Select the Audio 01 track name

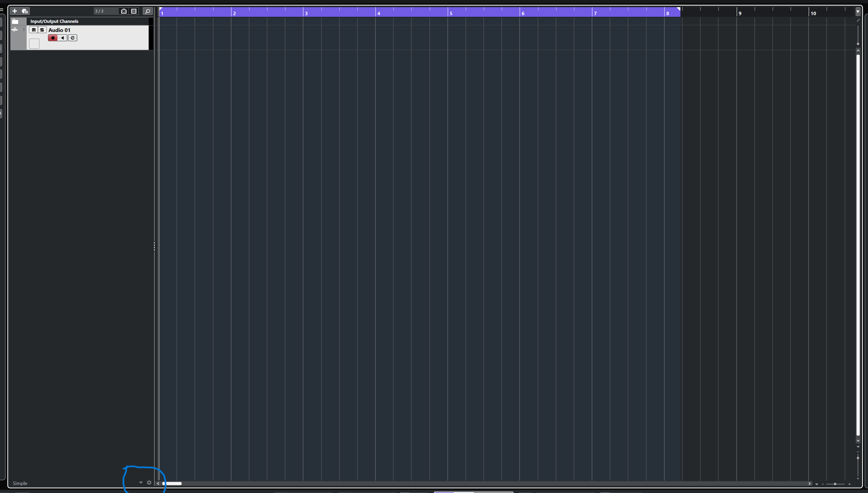point(59,30)
